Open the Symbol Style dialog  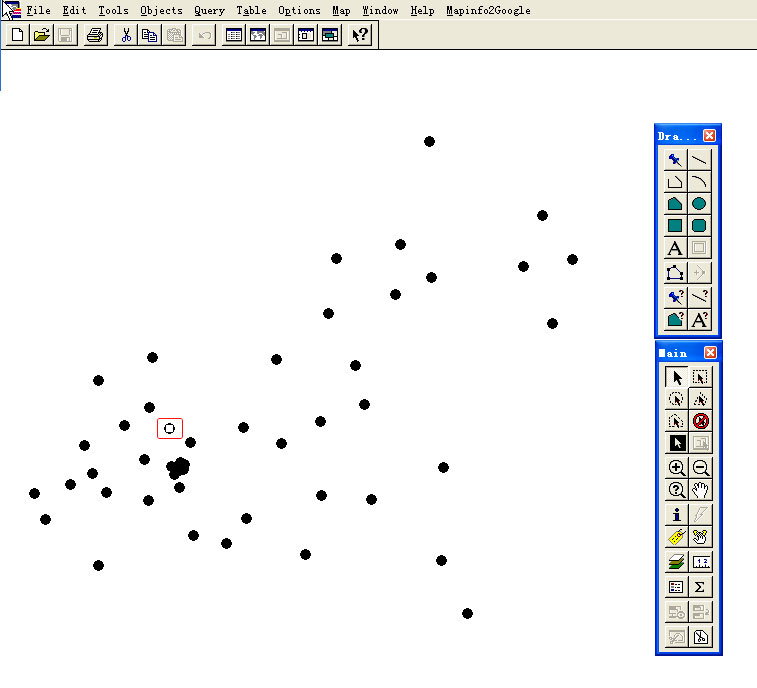pos(675,296)
